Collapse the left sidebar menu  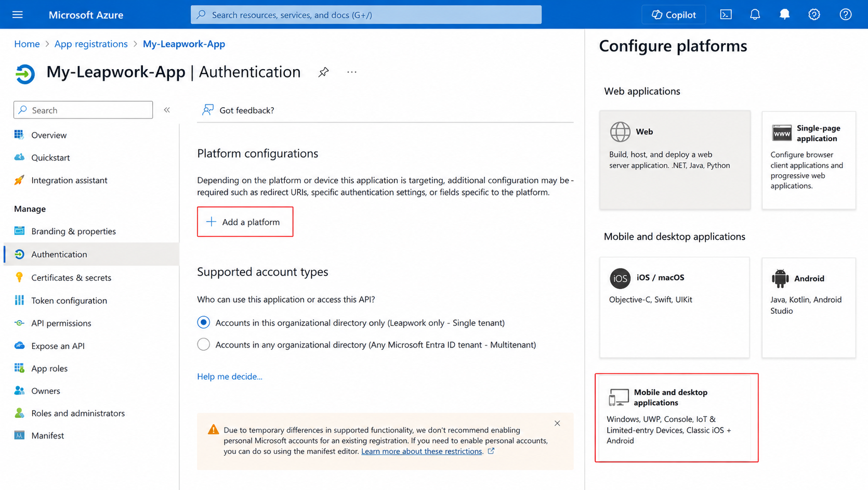167,110
